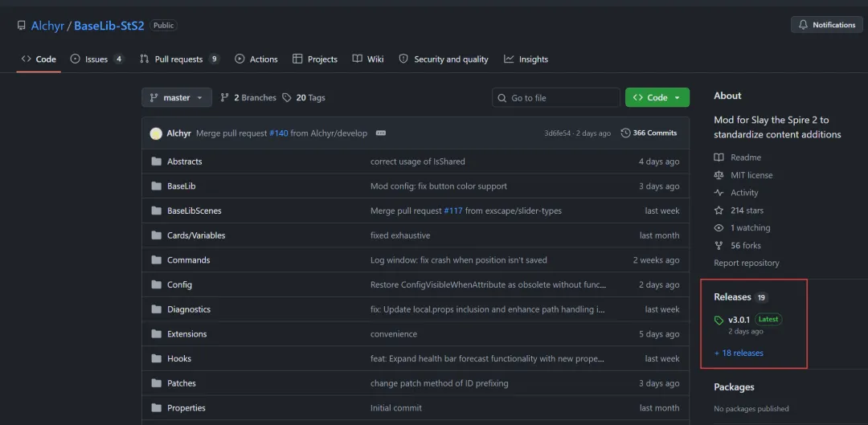The height and width of the screenshot is (425, 868).
Task: Open commit 'Initial commit' message
Action: [x=395, y=408]
